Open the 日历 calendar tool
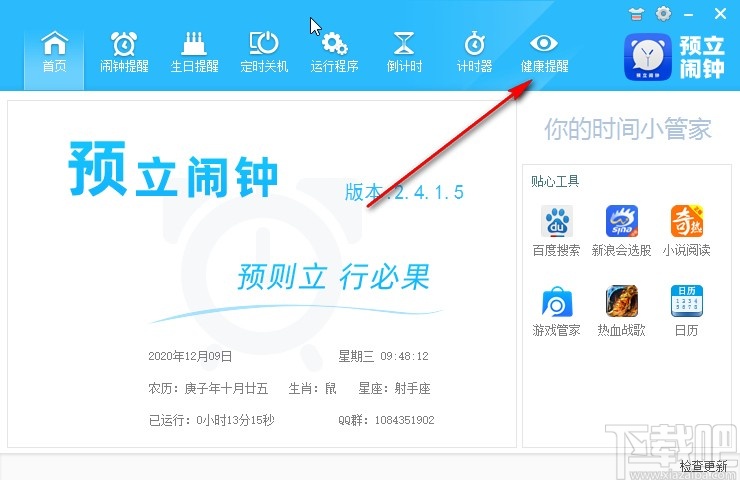The width and height of the screenshot is (740, 480). 687,311
